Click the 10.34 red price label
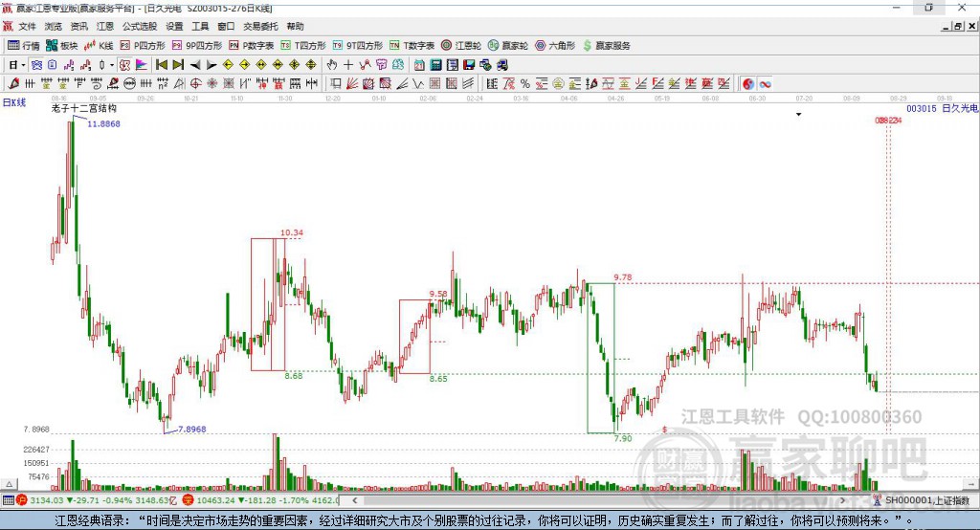980x530 pixels. 291,232
